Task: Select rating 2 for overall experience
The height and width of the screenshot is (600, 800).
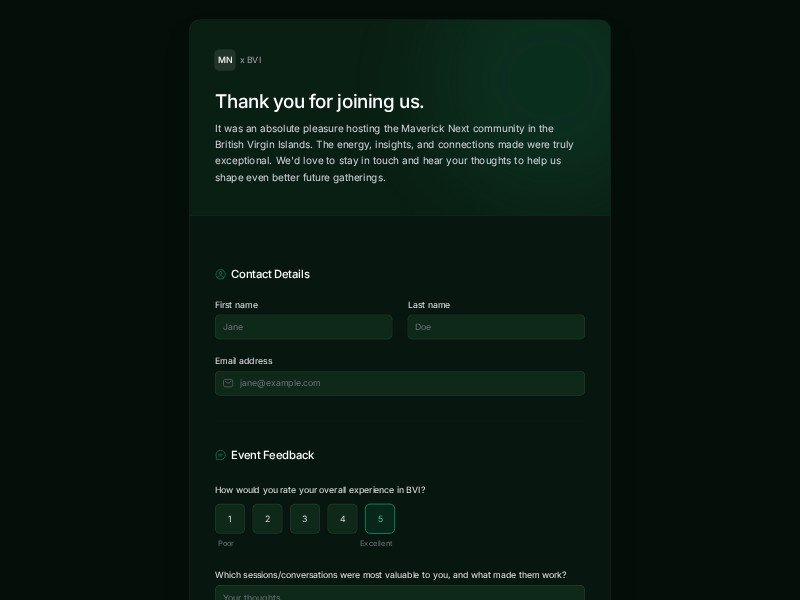Action: coord(267,519)
